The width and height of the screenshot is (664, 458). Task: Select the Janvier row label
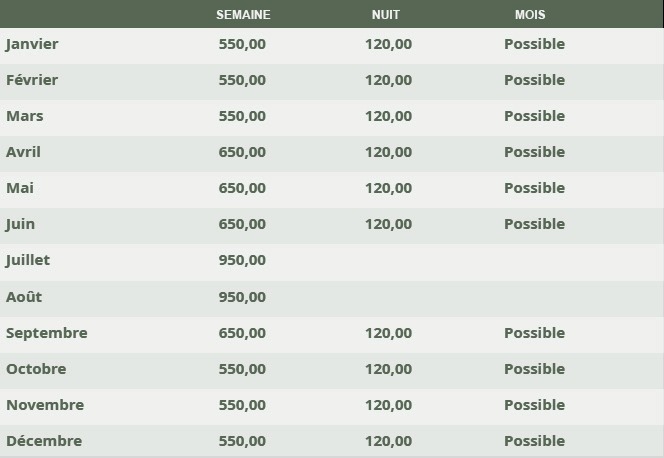point(32,44)
